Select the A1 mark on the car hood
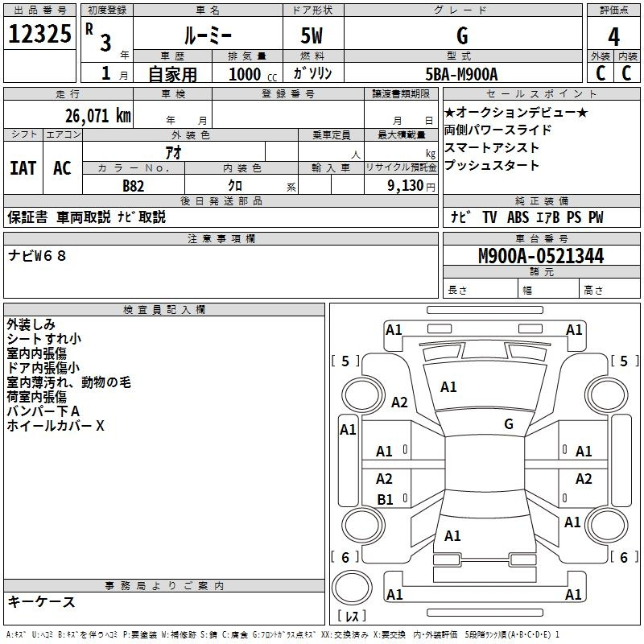644x644 pixels. 448,387
